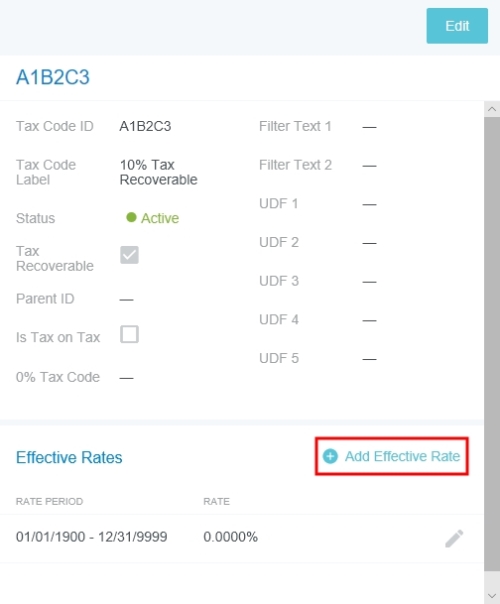Image resolution: width=500 pixels, height=604 pixels.
Task: Click the scroll up arrow
Action: click(x=492, y=109)
